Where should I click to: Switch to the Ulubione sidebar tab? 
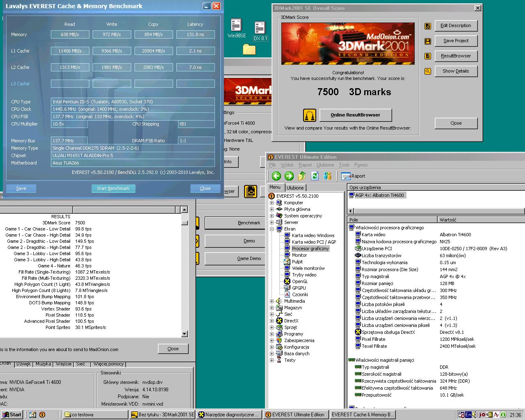[x=295, y=187]
